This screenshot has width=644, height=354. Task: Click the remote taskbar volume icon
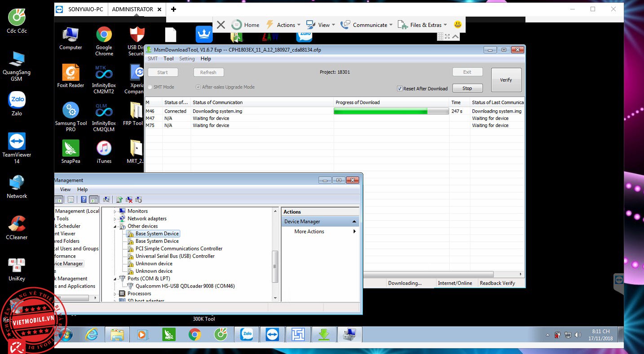pos(578,335)
